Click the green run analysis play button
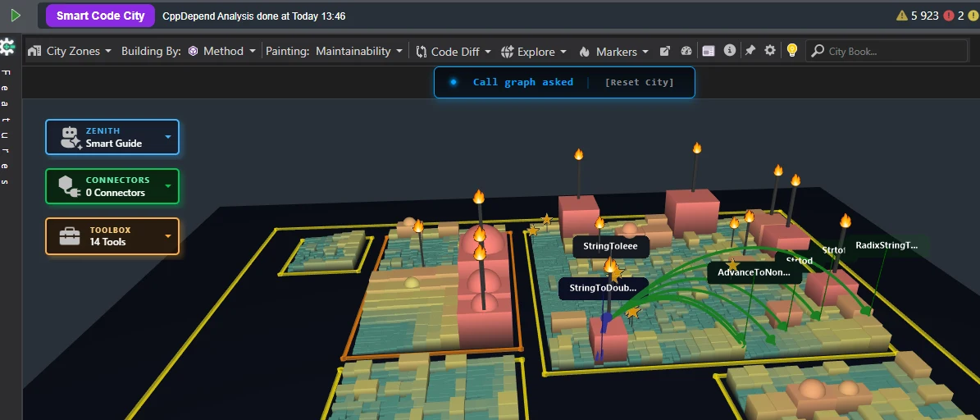The width and height of the screenshot is (980, 420). coord(16,16)
